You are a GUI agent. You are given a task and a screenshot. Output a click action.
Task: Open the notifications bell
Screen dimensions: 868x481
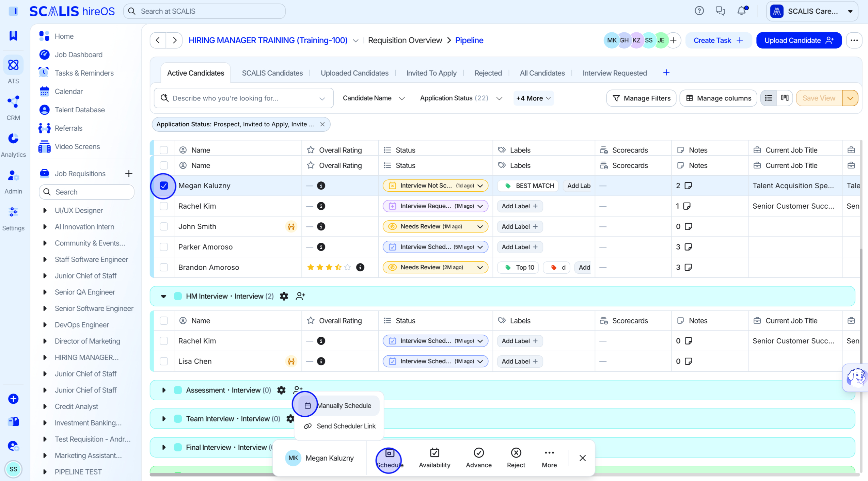[741, 11]
